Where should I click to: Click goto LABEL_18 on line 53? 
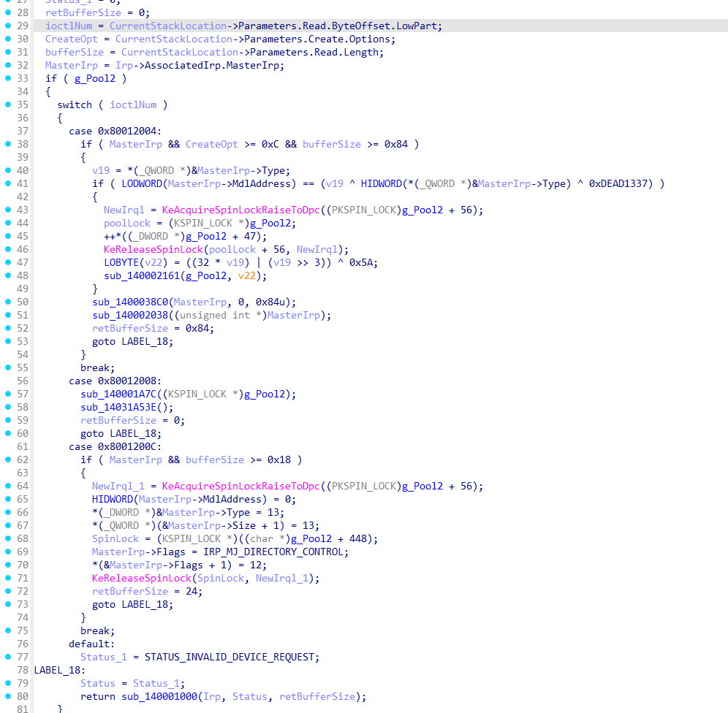(132, 342)
